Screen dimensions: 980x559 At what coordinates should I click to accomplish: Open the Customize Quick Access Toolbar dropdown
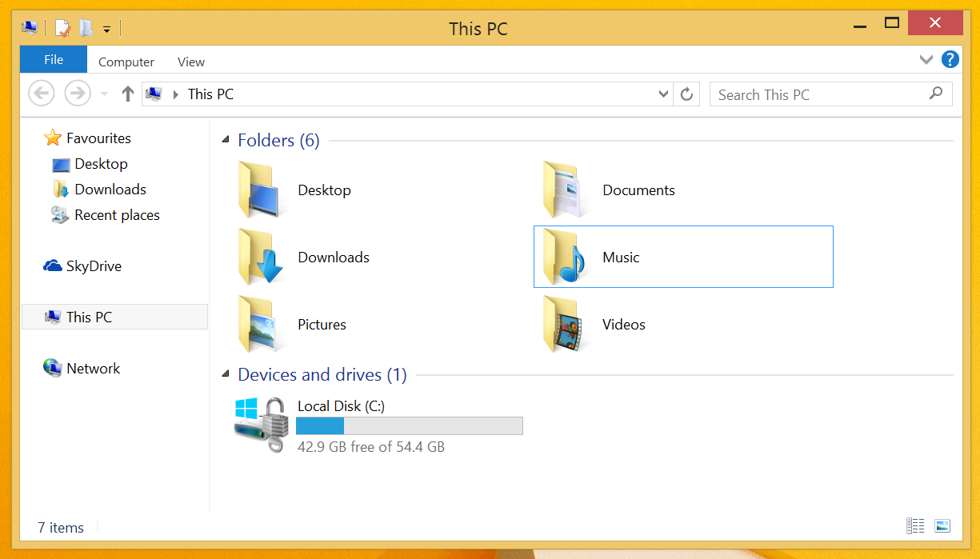[x=106, y=30]
